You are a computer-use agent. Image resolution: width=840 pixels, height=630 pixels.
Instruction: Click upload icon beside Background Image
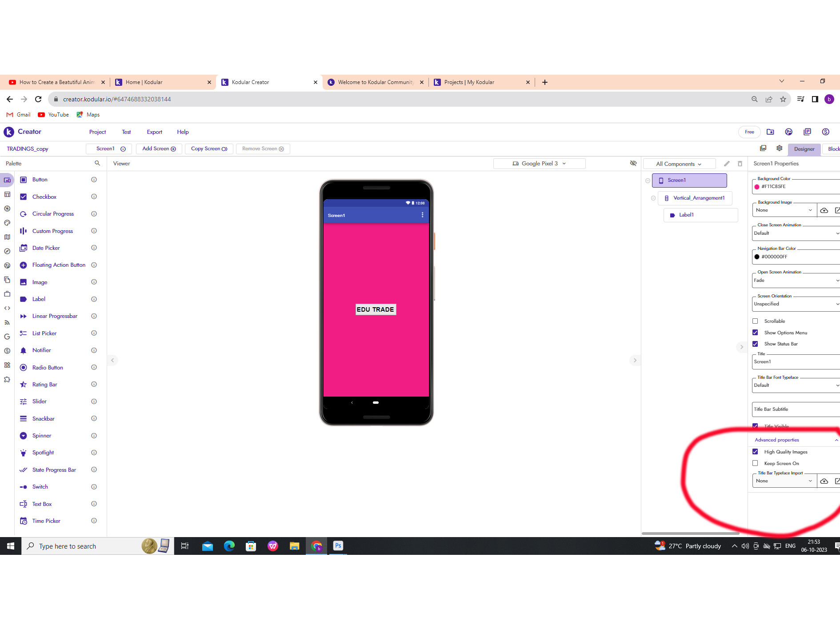coord(824,210)
